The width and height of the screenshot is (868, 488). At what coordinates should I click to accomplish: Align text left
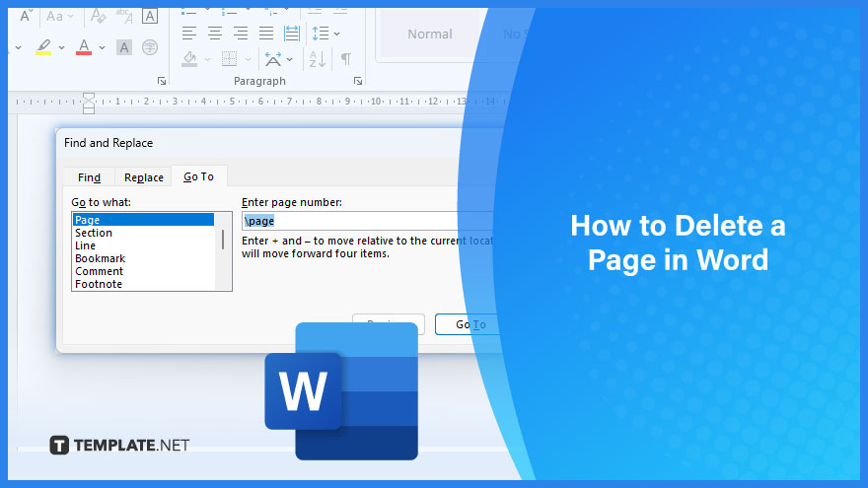pyautogui.click(x=189, y=34)
